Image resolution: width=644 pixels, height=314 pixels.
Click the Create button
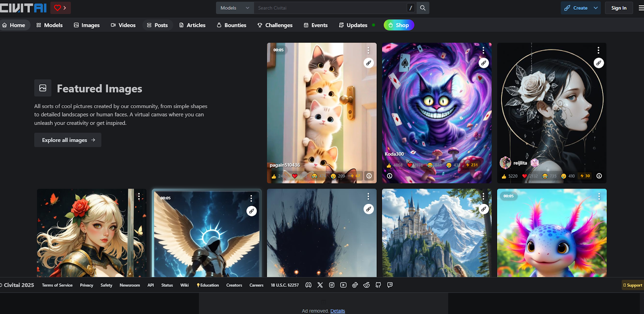coord(576,8)
